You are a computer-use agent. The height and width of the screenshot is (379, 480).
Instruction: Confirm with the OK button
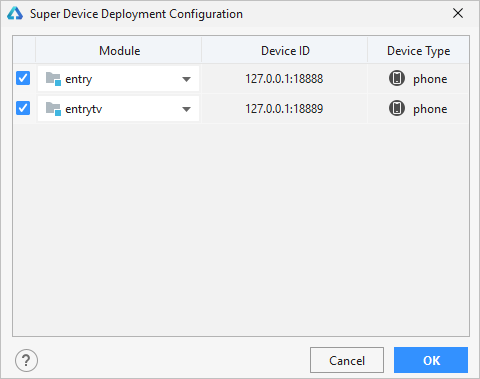pos(431,360)
